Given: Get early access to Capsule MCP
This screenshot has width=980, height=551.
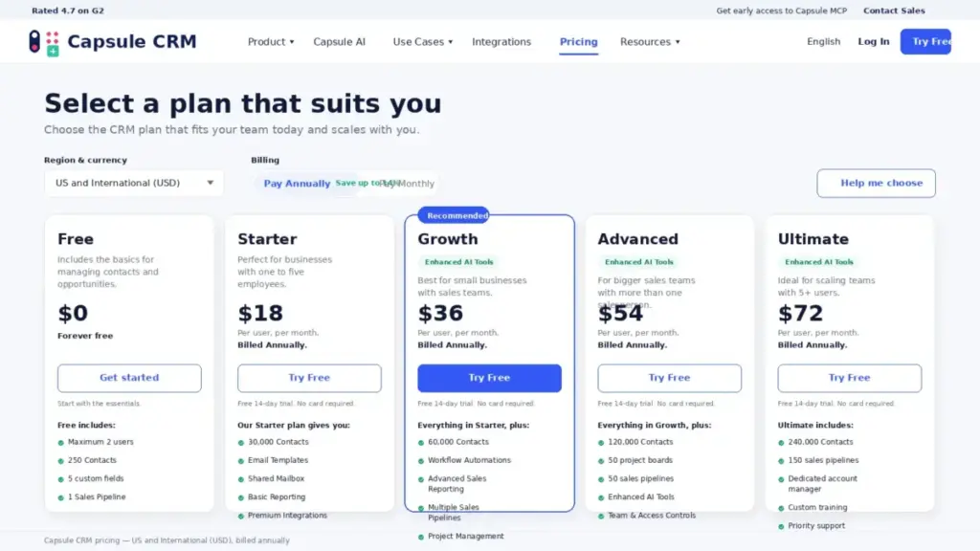Looking at the screenshot, I should click(x=781, y=11).
